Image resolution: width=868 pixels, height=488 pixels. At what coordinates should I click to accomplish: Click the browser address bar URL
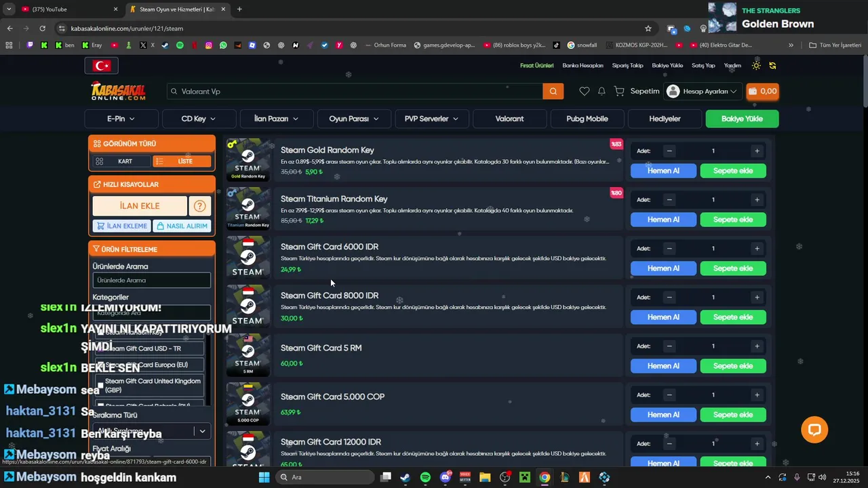(x=127, y=28)
